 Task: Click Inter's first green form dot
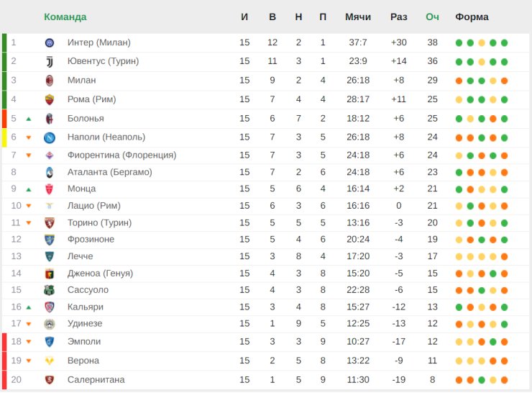459,42
